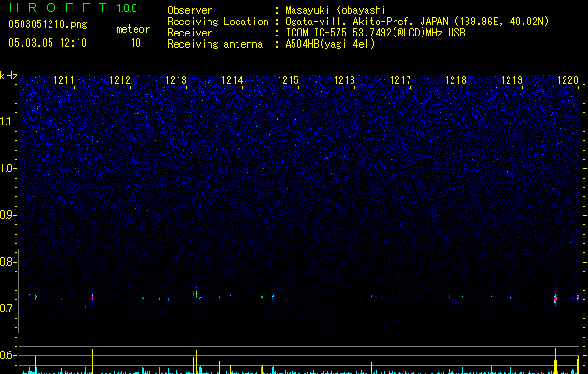Click the bright meteor echo just before 1220
This screenshot has width=588, height=374.
(x=555, y=298)
